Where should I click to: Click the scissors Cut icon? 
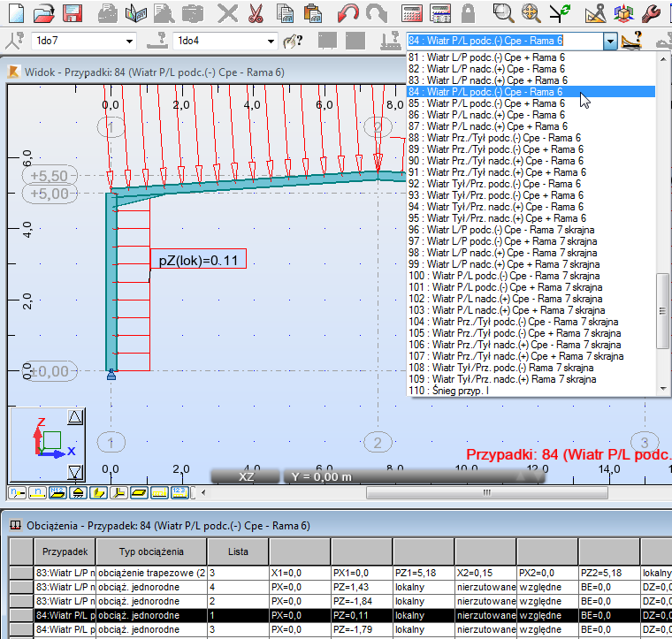pyautogui.click(x=256, y=13)
